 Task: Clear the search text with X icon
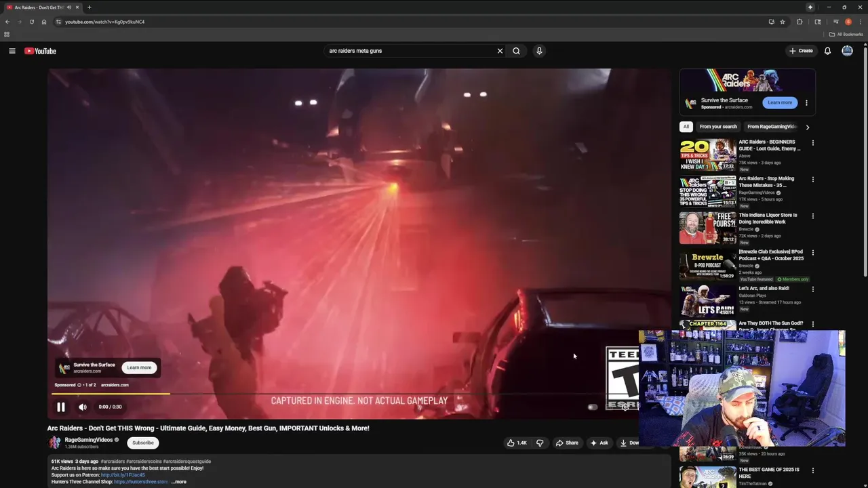(500, 51)
